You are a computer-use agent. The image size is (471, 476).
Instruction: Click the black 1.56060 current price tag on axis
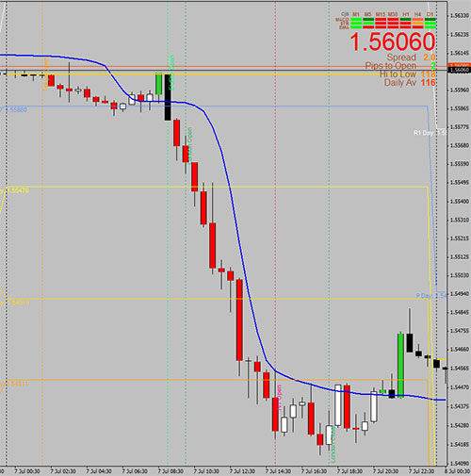click(460, 70)
